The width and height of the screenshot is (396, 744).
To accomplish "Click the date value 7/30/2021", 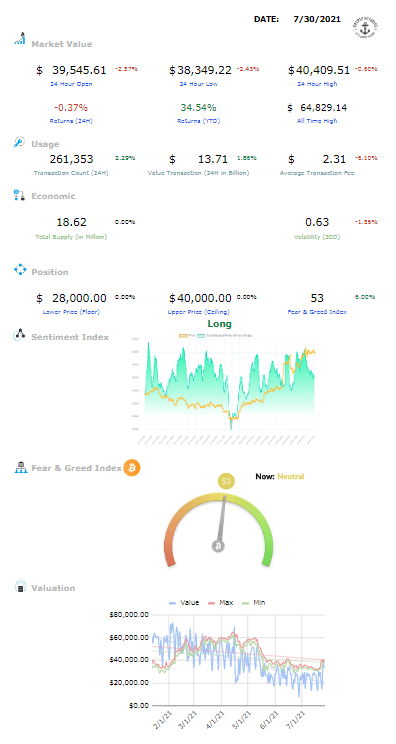I will (317, 19).
